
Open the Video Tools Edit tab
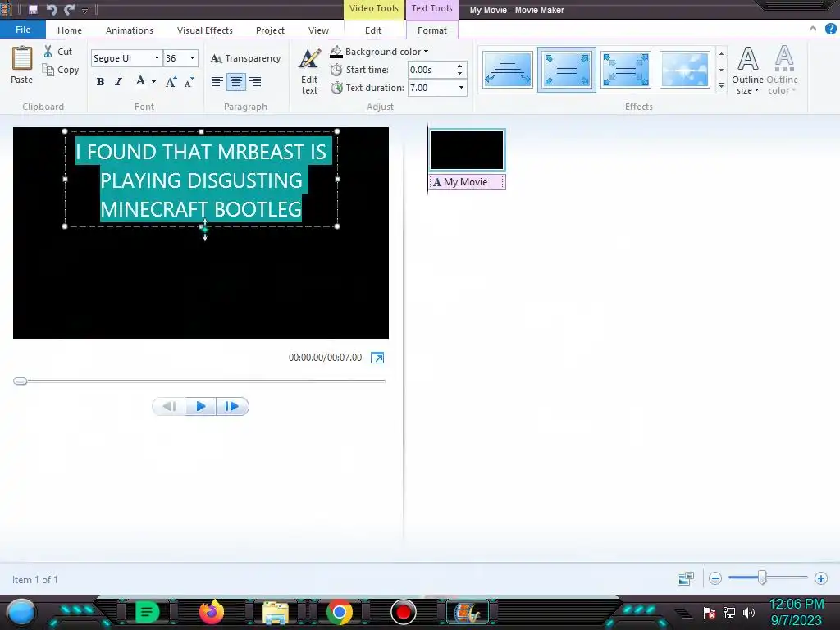pyautogui.click(x=373, y=30)
